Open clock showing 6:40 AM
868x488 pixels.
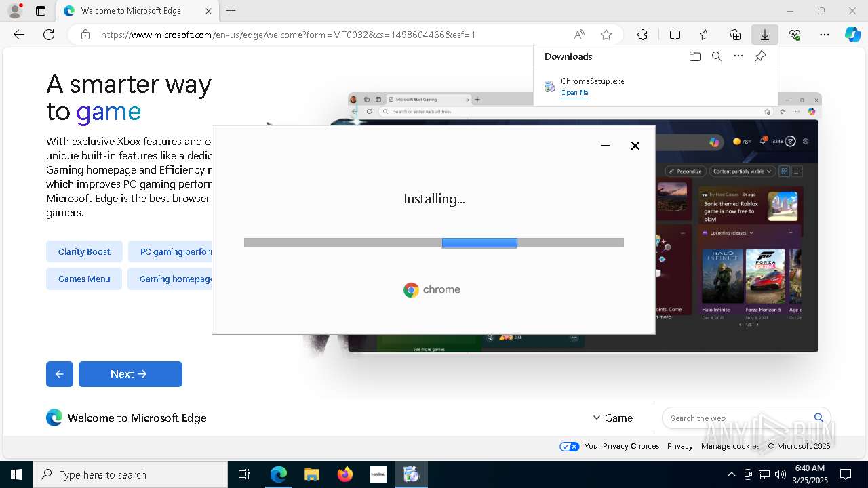(x=809, y=474)
